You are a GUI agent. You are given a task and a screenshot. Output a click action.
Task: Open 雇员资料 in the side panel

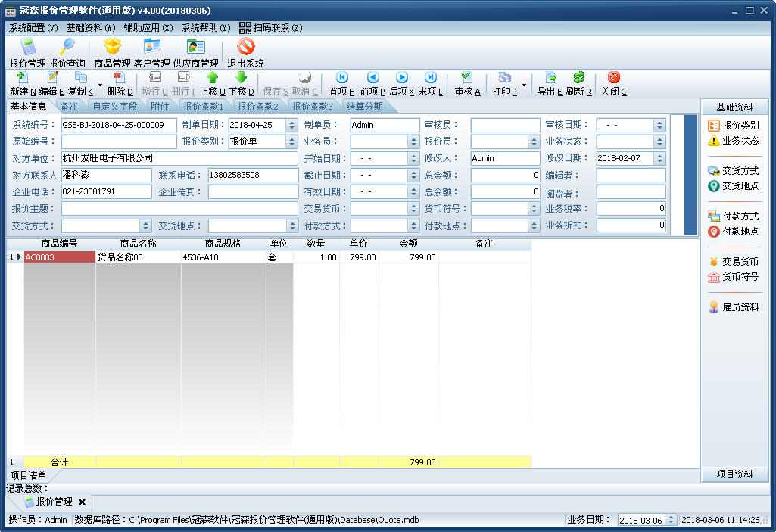[734, 306]
